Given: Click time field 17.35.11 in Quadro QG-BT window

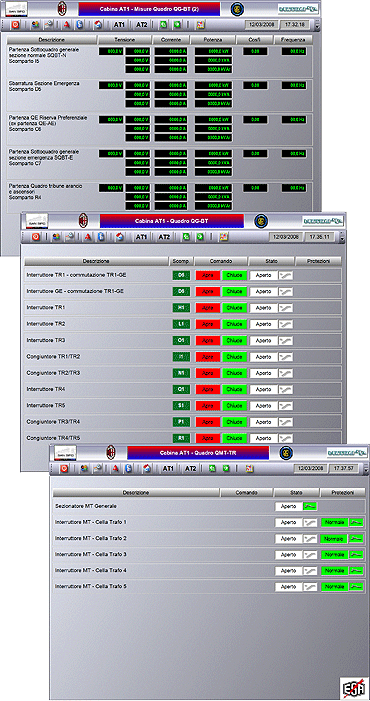Looking at the screenshot, I should click(319, 237).
